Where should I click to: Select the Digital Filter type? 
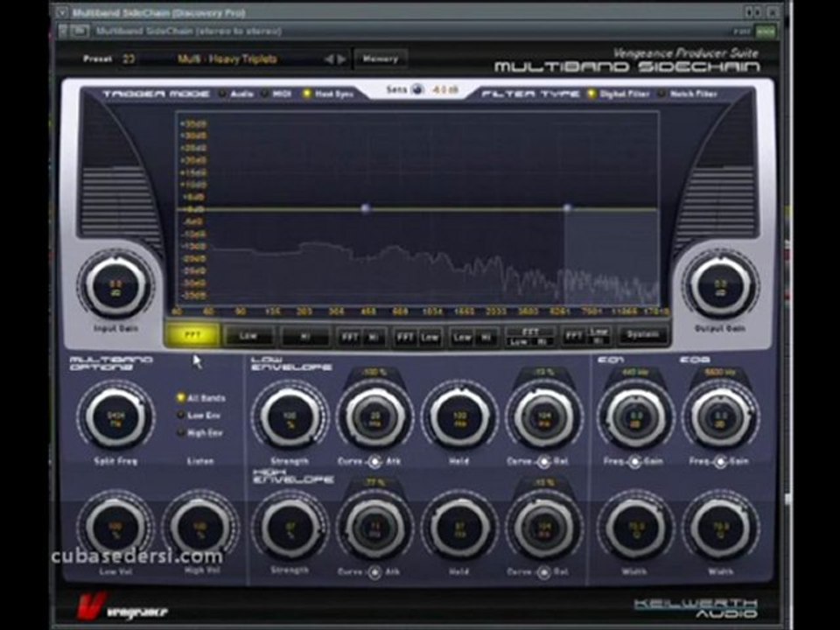point(619,94)
